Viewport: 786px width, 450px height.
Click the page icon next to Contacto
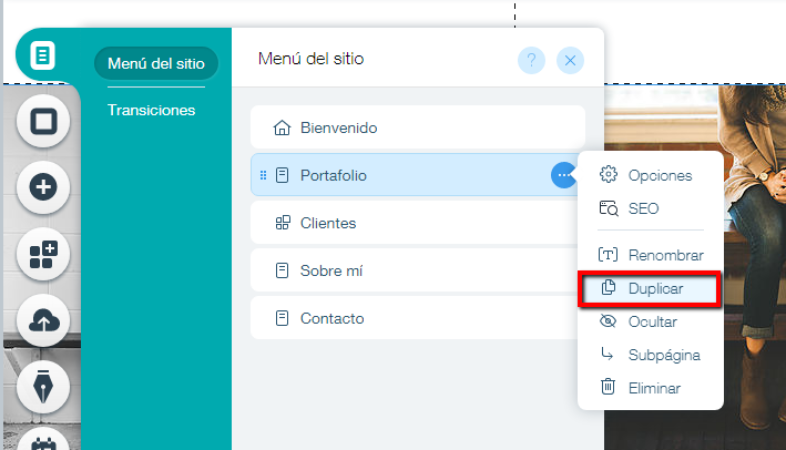[x=282, y=318]
